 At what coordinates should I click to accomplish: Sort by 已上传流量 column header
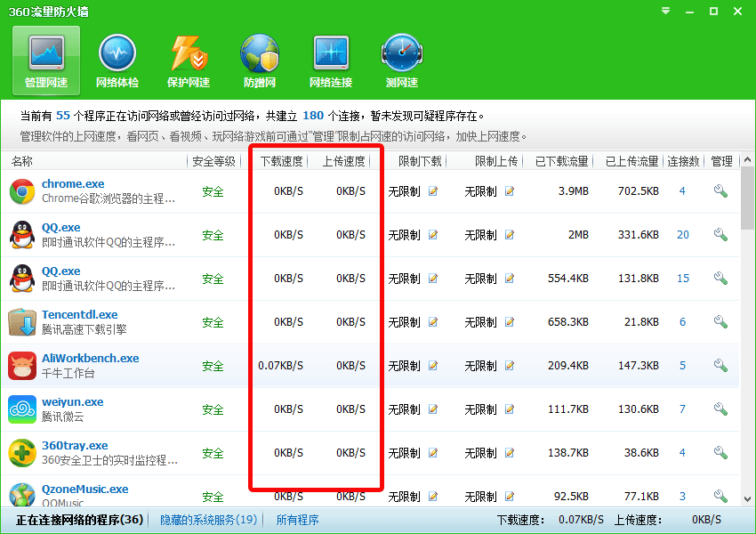pyautogui.click(x=632, y=161)
